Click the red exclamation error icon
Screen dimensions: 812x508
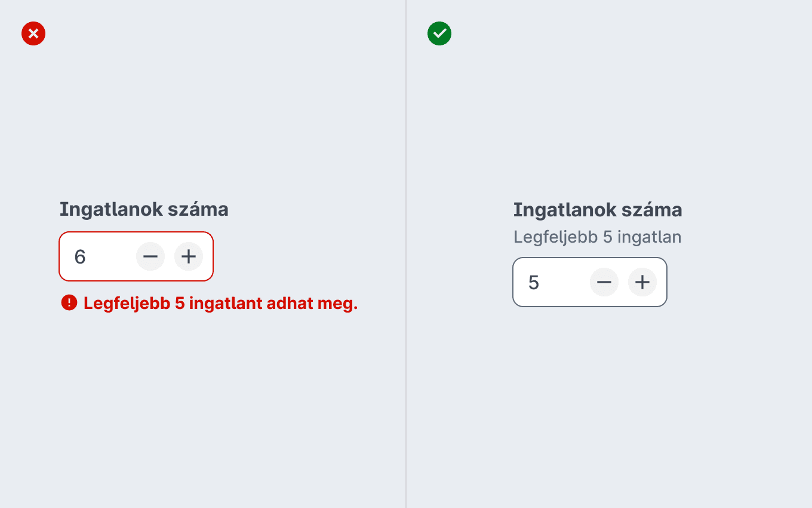[69, 303]
